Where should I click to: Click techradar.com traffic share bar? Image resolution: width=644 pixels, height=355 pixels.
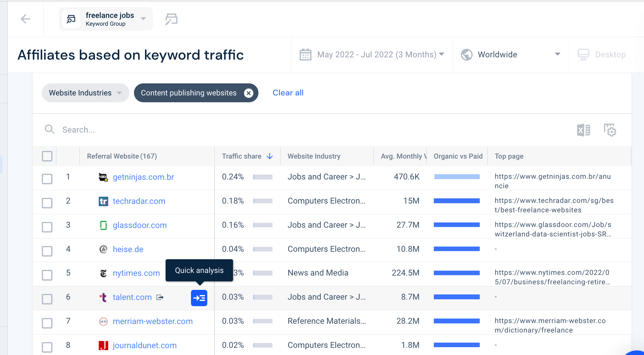(x=263, y=201)
